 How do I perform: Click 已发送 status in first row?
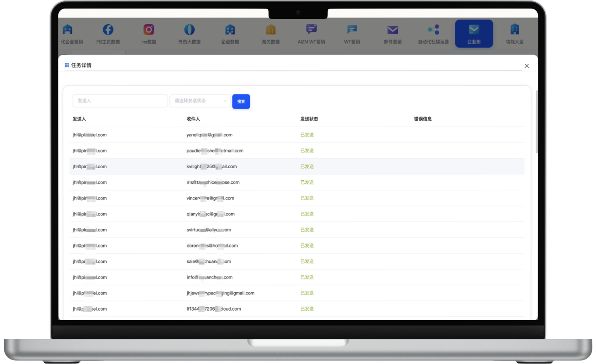pyautogui.click(x=307, y=135)
